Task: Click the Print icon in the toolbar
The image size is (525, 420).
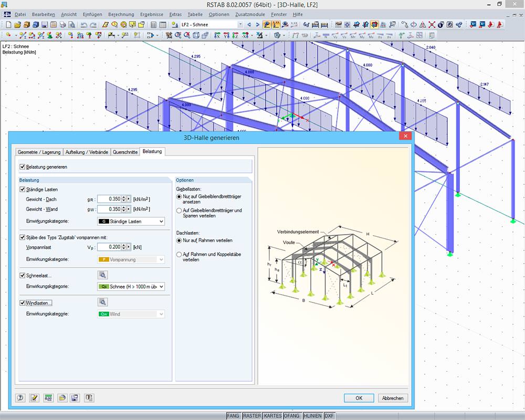Action: pyautogui.click(x=62, y=25)
